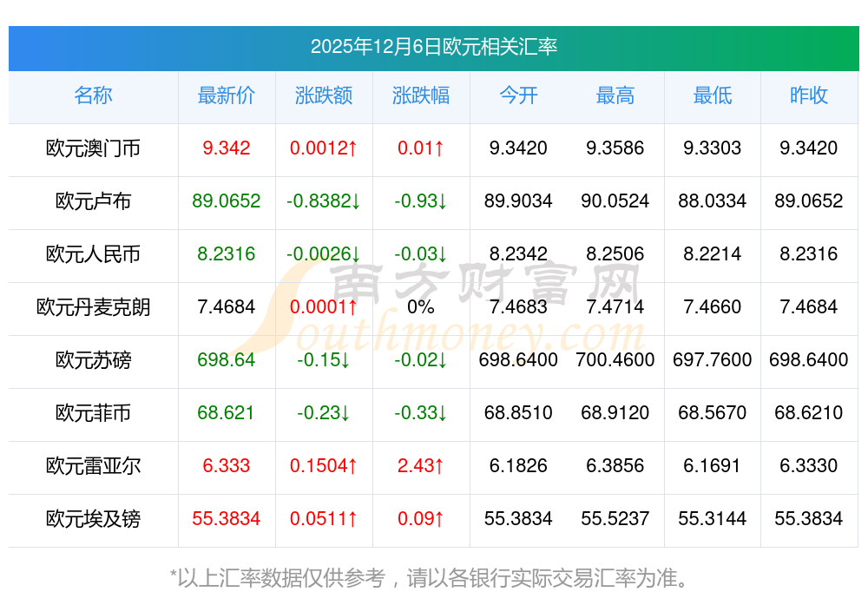Click high value 68.9120

pos(615,413)
